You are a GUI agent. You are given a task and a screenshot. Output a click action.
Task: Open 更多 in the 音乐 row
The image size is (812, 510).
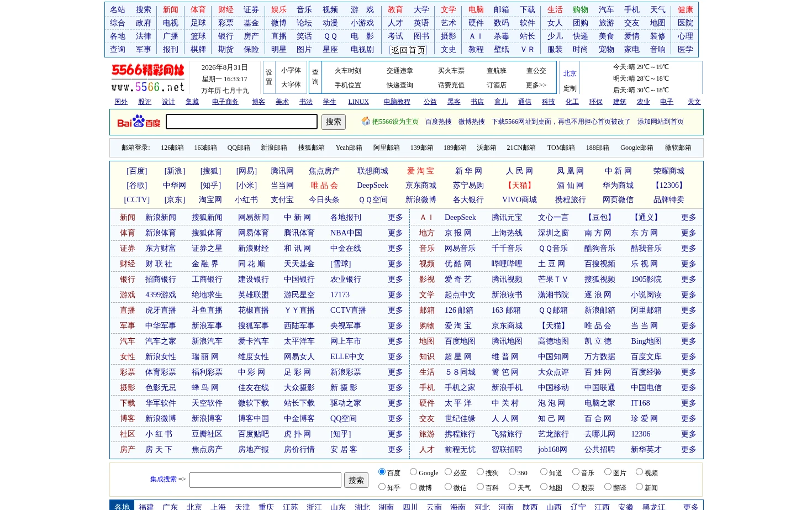(x=688, y=249)
